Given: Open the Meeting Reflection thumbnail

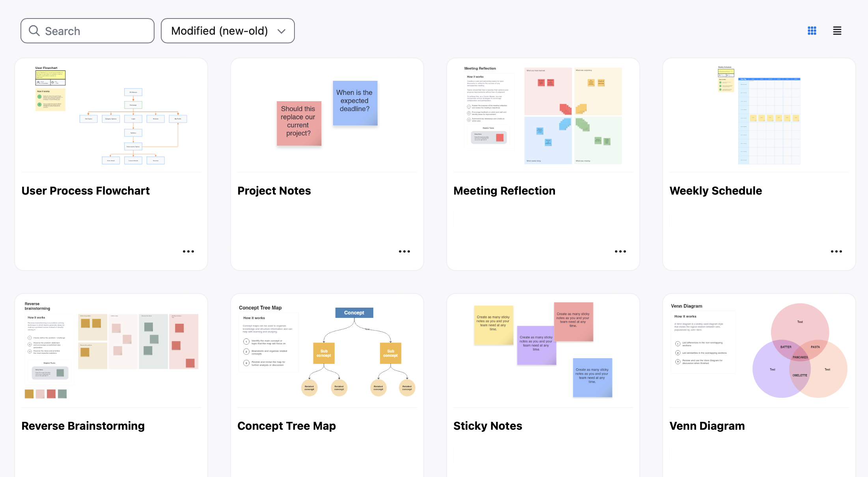Looking at the screenshot, I should 543,115.
